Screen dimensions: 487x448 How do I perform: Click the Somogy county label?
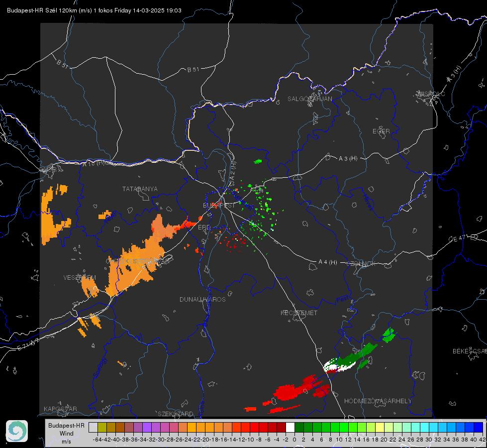[x=99, y=367]
